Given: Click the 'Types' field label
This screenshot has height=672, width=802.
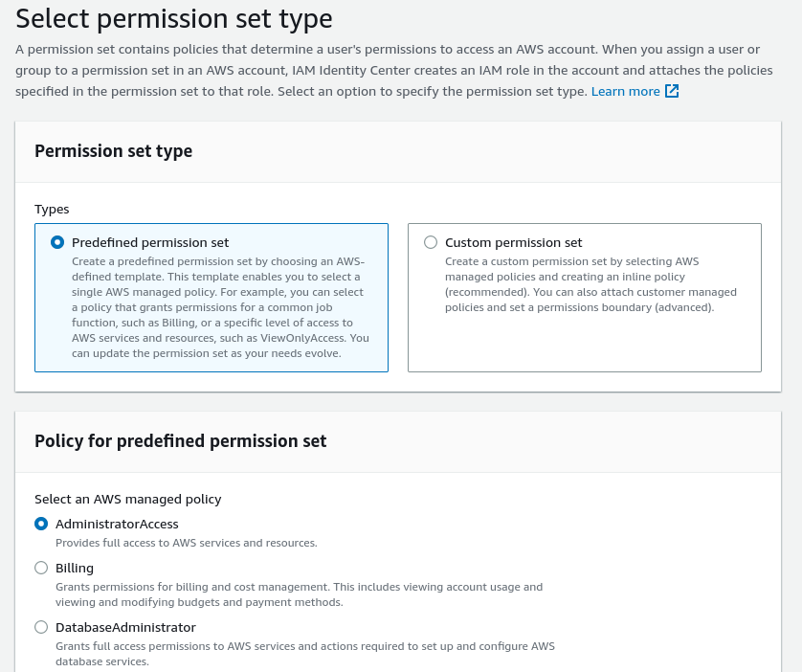Looking at the screenshot, I should tap(52, 209).
